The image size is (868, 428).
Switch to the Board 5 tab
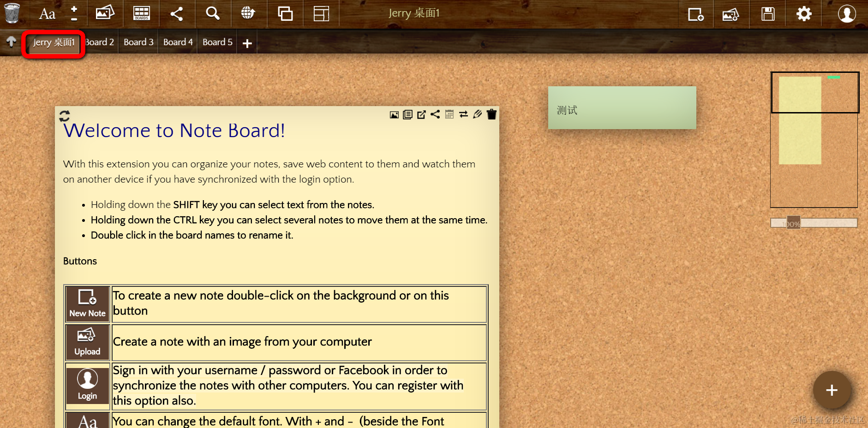pyautogui.click(x=217, y=42)
